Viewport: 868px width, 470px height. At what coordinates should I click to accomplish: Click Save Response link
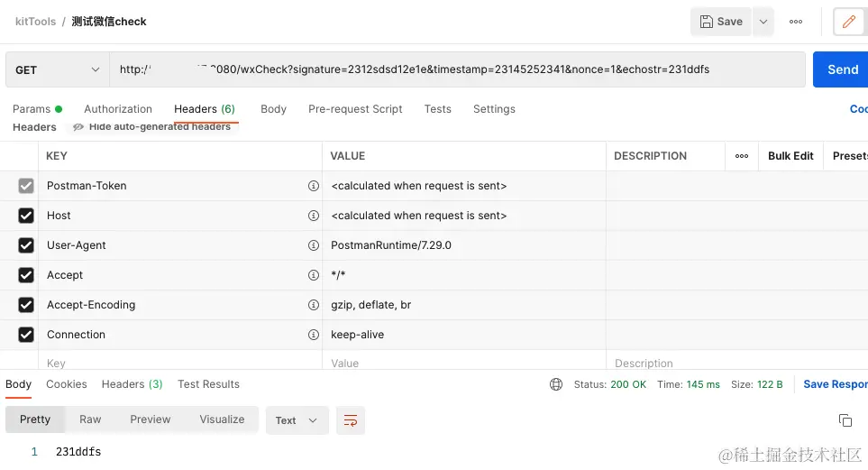click(836, 384)
